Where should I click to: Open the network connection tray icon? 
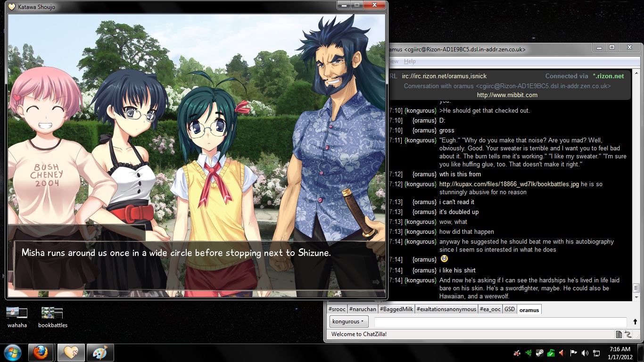pyautogui.click(x=596, y=353)
